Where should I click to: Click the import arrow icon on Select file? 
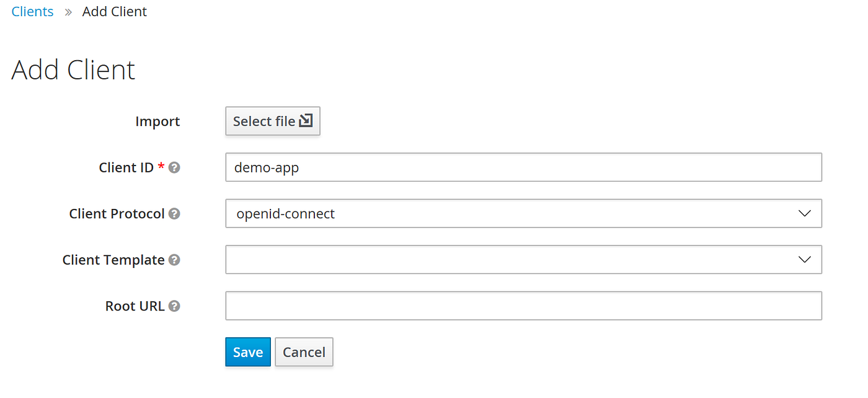tap(306, 121)
